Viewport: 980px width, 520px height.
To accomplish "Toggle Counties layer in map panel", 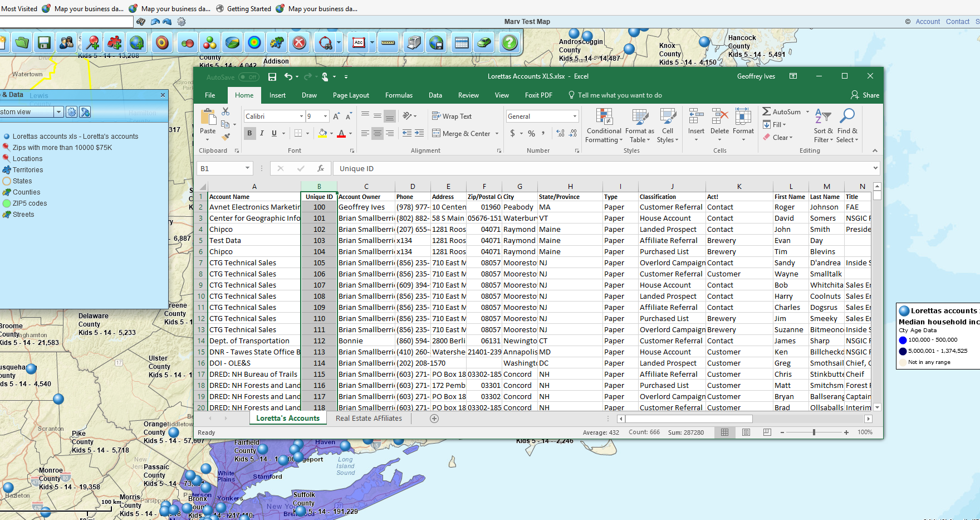I will click(x=26, y=192).
